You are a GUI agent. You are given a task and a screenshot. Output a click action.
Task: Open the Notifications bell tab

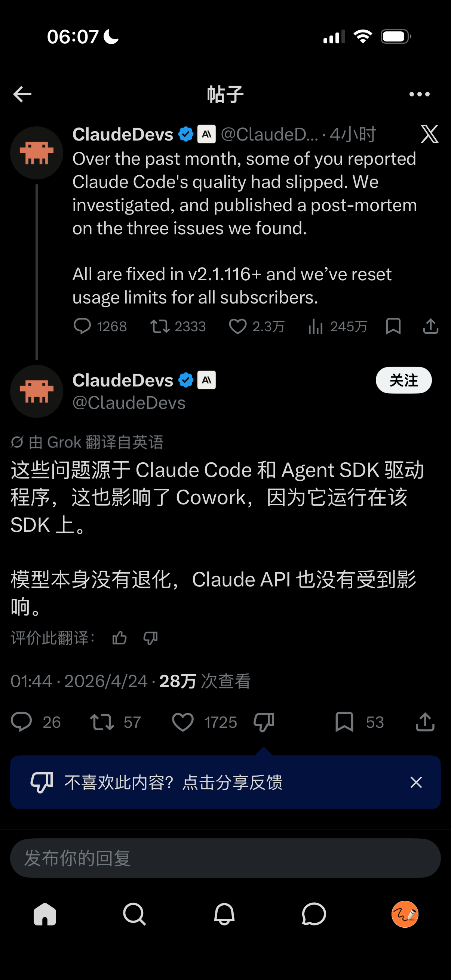pos(224,914)
